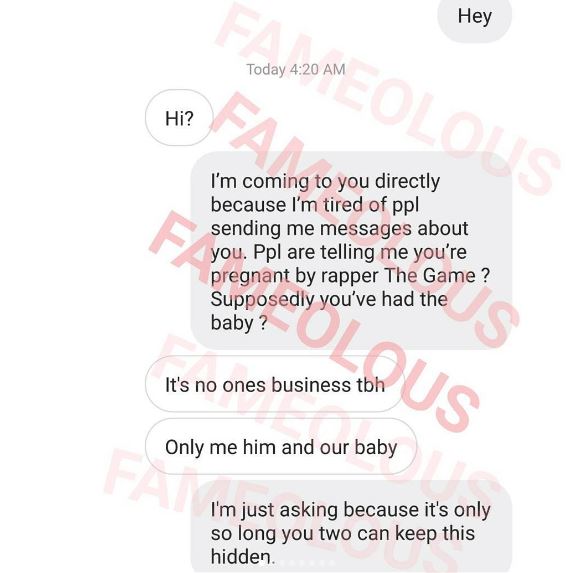Click 'our baby' in the second white bubble

click(358, 447)
